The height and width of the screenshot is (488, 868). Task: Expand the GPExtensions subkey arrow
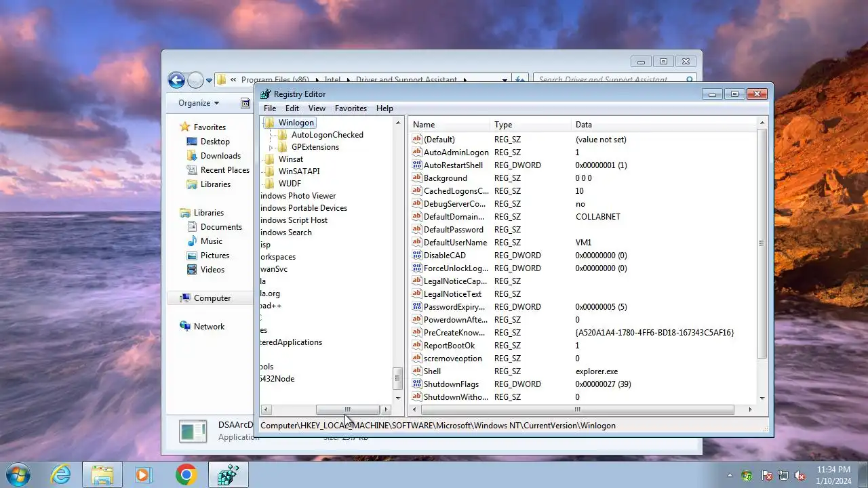pos(271,147)
